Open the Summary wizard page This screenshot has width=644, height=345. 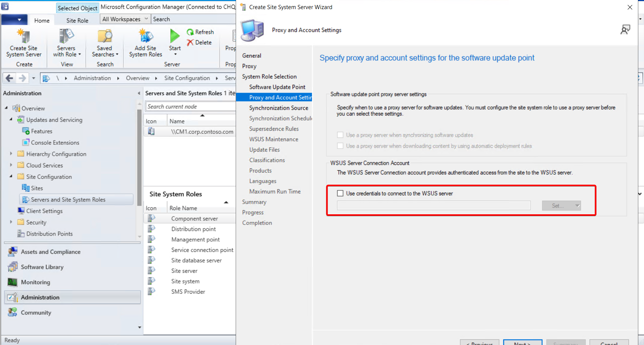pyautogui.click(x=254, y=202)
